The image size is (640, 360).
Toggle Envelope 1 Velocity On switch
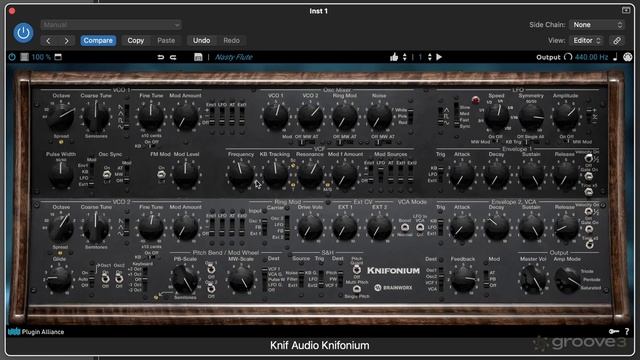tap(588, 158)
